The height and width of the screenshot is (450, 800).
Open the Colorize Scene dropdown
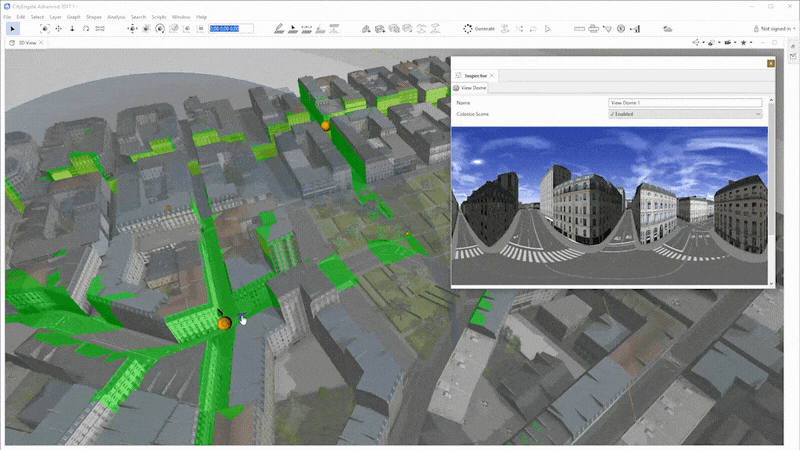click(x=685, y=114)
